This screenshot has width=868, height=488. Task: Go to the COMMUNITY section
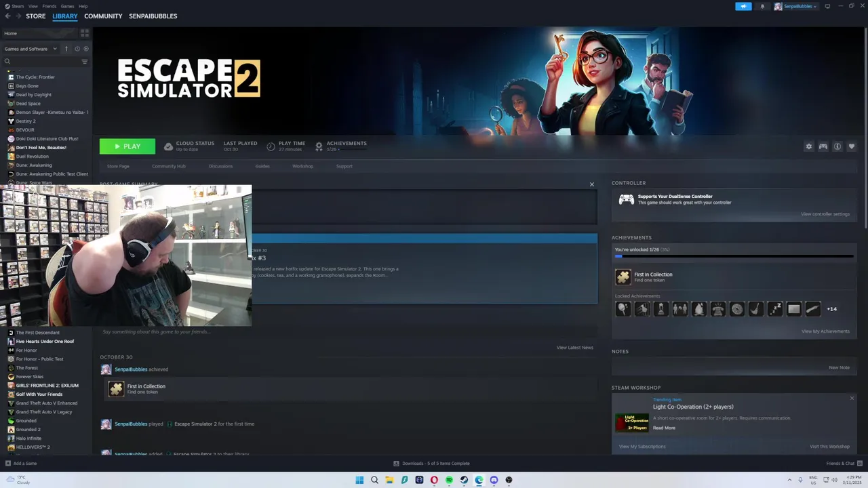pyautogui.click(x=103, y=16)
